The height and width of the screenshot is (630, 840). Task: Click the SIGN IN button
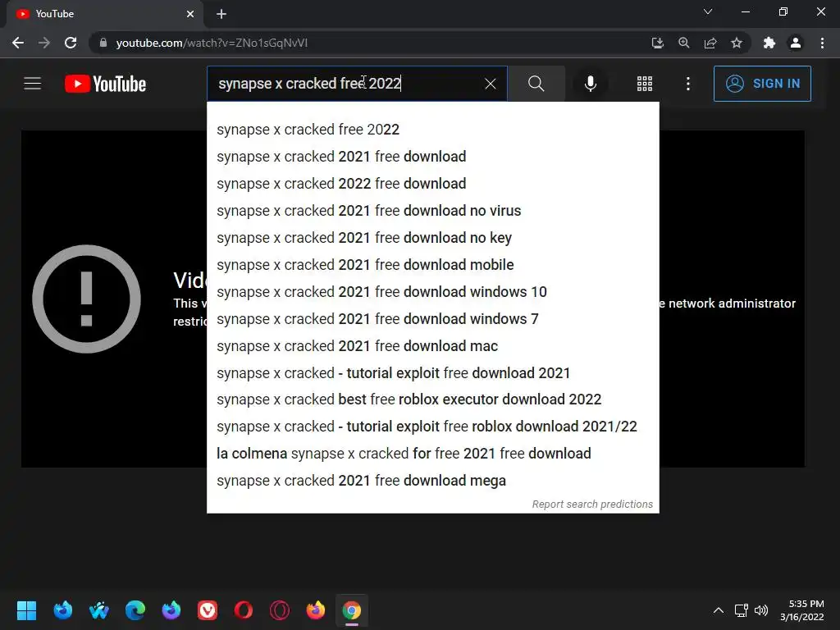click(762, 84)
